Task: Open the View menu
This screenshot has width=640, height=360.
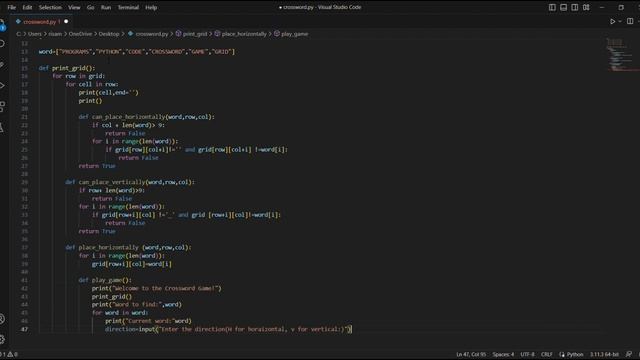Action: 74,7
